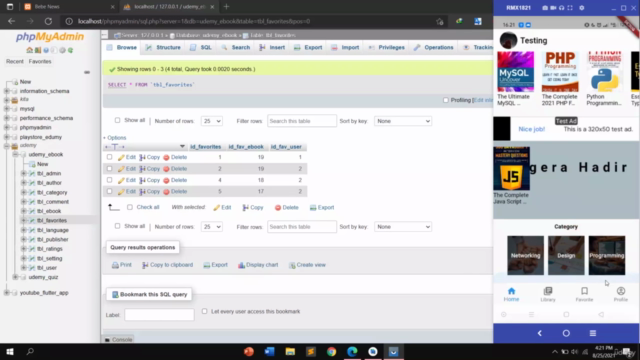Screen dimensions: 640x360
Task: Click the upper Filter rows search field
Action: [302, 121]
